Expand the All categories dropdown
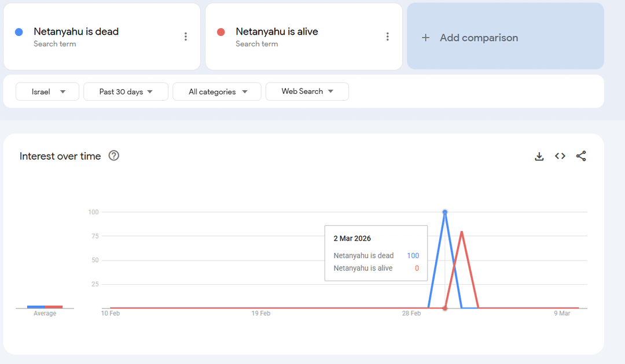Image resolution: width=625 pixels, height=364 pixels. [x=217, y=91]
